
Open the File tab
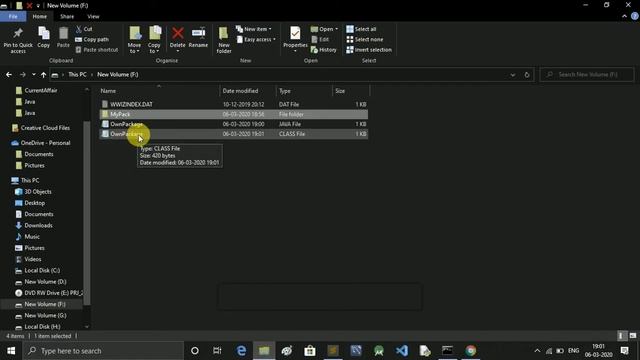[13, 17]
